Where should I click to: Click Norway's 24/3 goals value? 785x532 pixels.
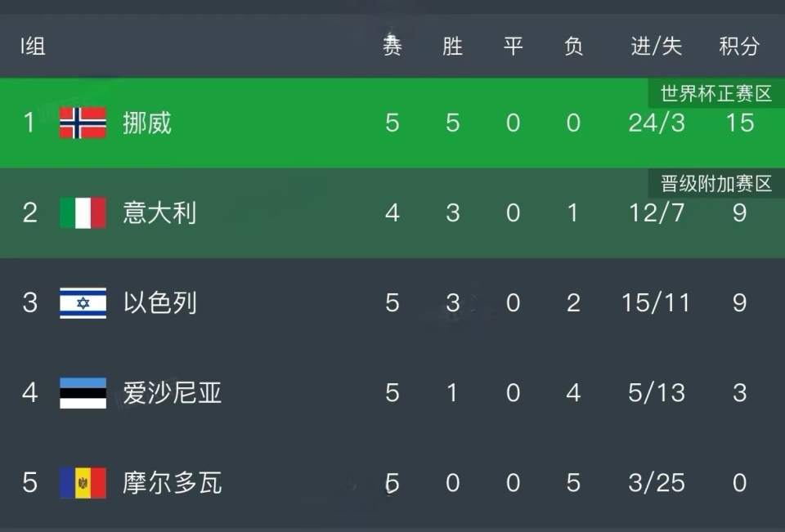click(x=657, y=123)
